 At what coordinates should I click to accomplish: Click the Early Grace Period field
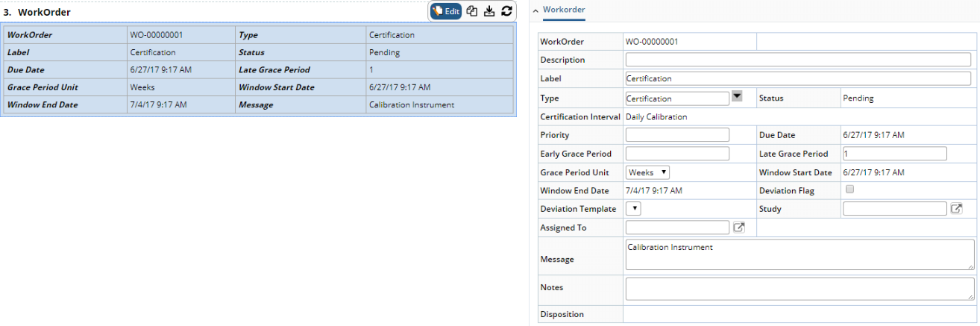(x=677, y=154)
